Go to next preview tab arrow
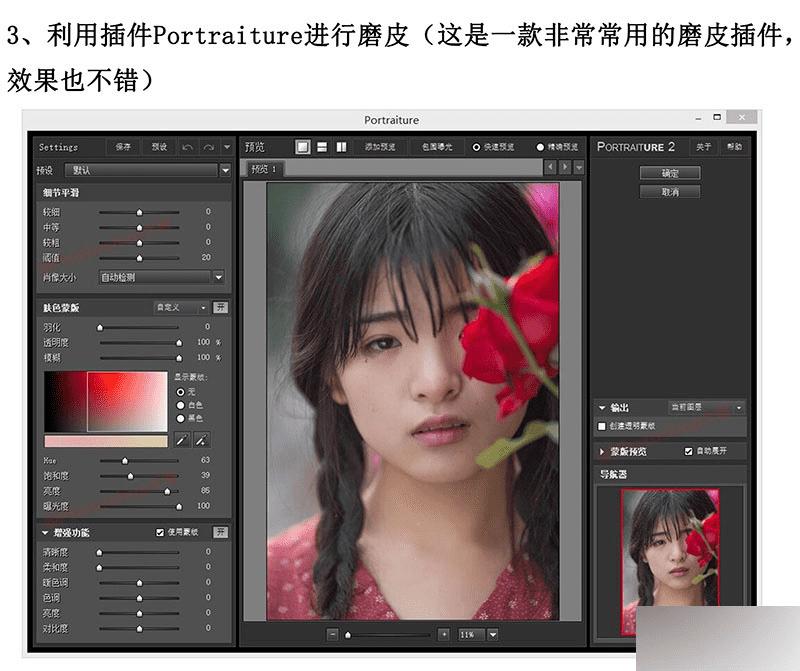Screen dimensions: 800x671 (565, 167)
